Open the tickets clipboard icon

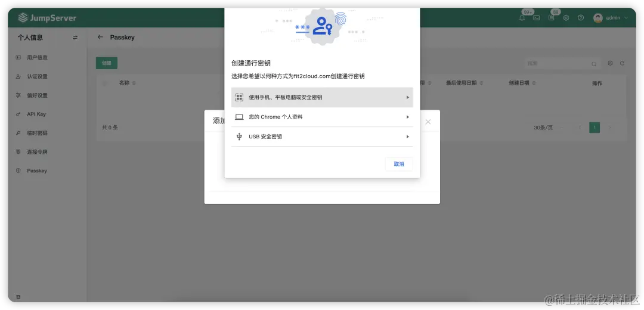551,18
